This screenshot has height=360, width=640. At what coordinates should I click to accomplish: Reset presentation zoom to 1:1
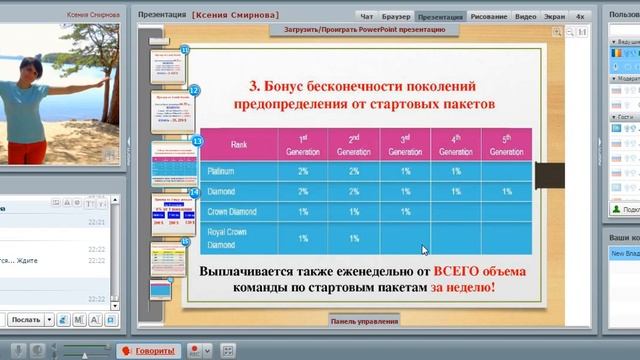pos(582,32)
